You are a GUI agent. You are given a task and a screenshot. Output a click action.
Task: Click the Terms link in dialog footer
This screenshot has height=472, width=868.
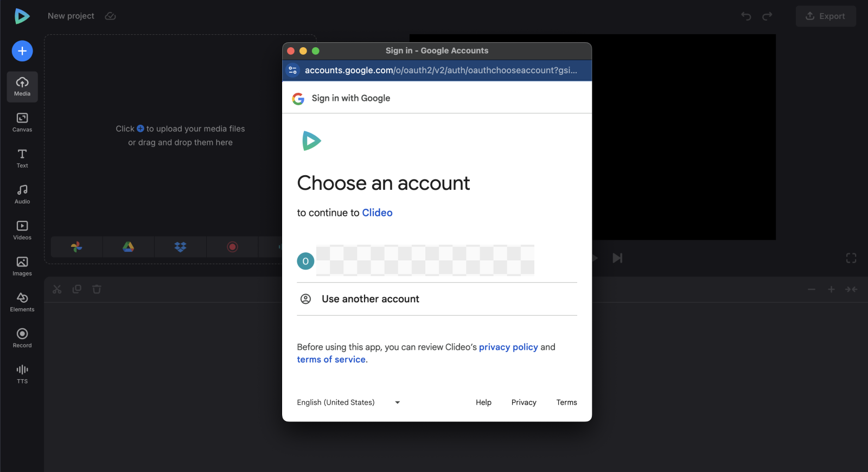566,403
